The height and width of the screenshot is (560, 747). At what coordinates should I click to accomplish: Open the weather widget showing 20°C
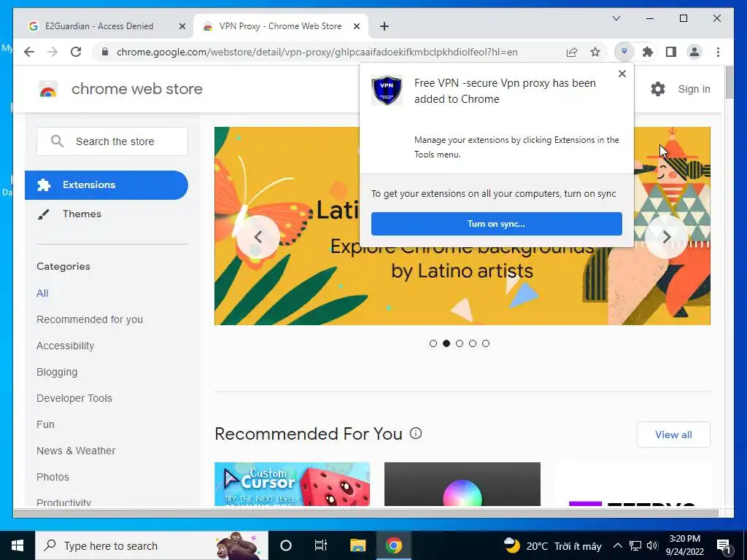(x=553, y=545)
